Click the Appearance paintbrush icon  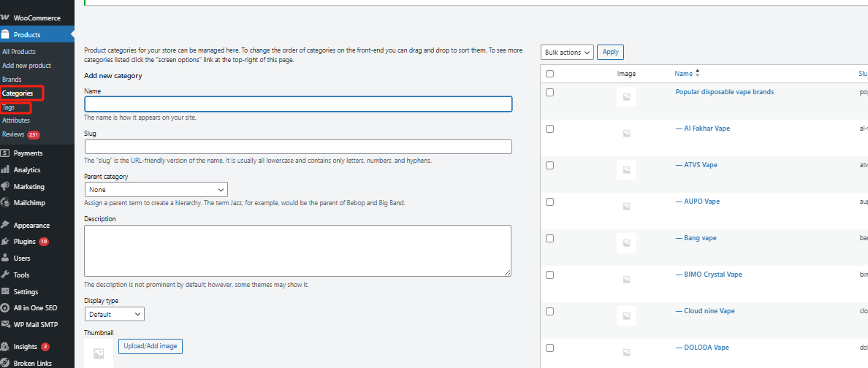[x=5, y=225]
